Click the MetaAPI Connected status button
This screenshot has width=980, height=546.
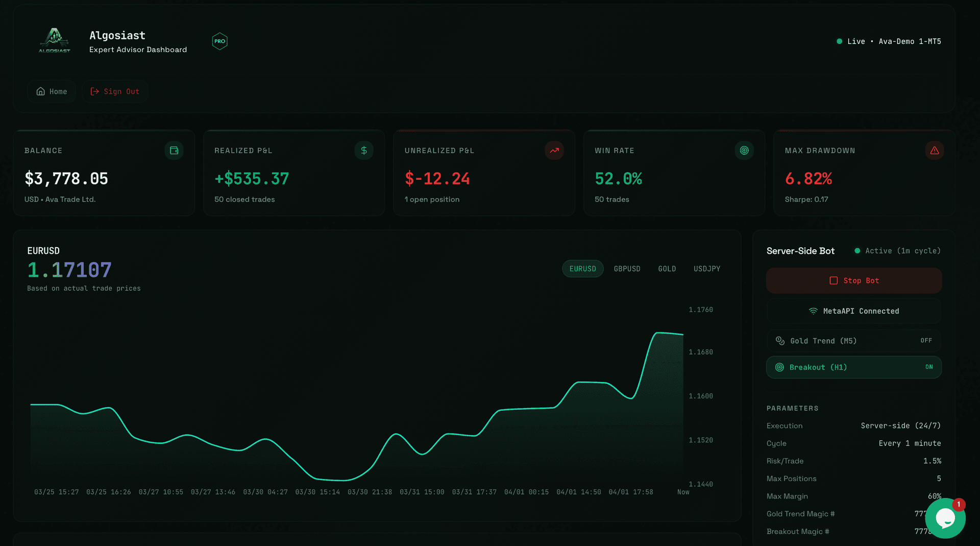click(854, 311)
